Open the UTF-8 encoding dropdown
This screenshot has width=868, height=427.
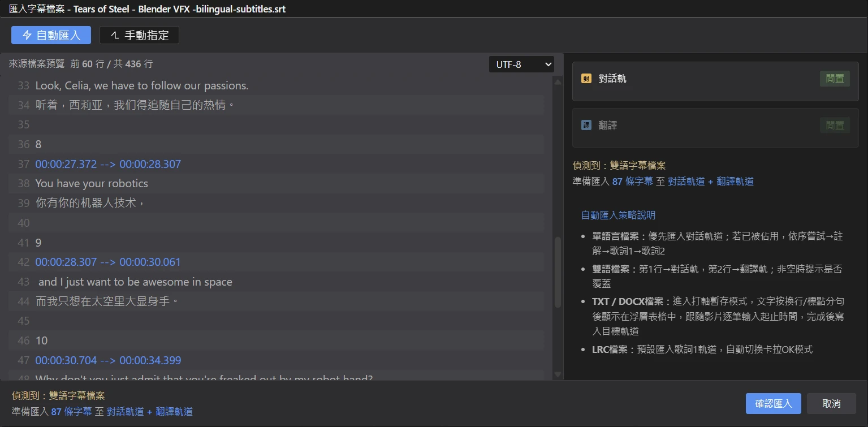[521, 64]
